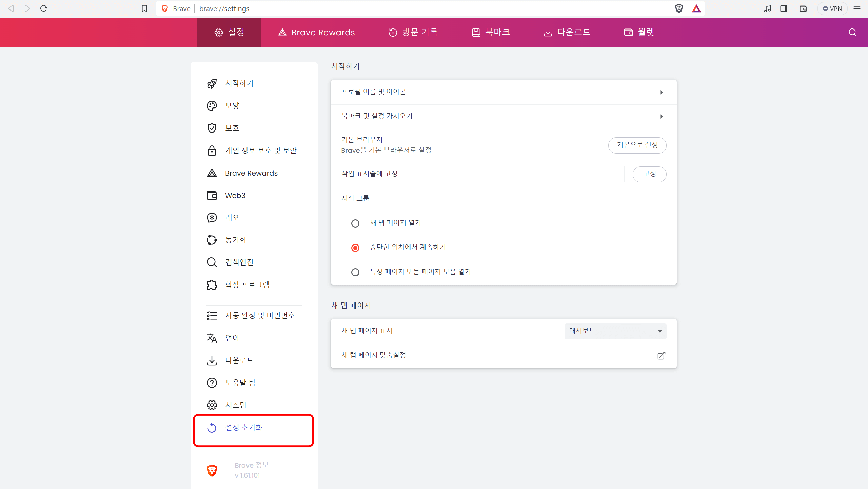Select 중단한 위치에서 계속하기 radio button
The width and height of the screenshot is (868, 489).
[356, 248]
